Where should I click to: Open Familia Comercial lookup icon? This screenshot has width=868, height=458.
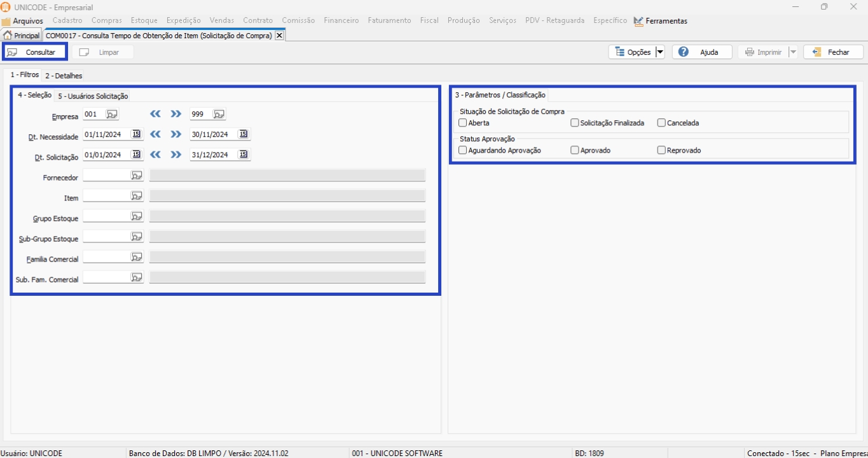[137, 257]
